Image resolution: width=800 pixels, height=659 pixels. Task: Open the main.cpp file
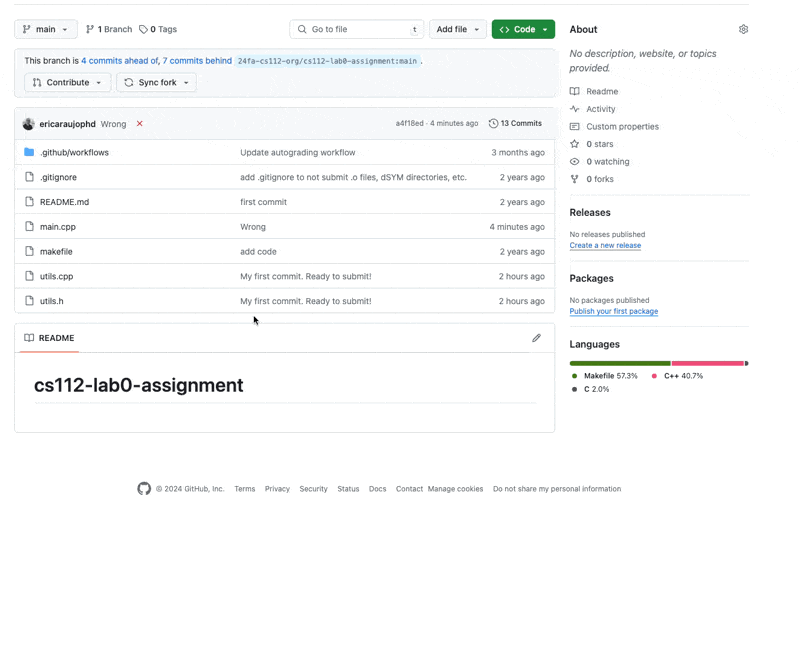click(x=58, y=227)
